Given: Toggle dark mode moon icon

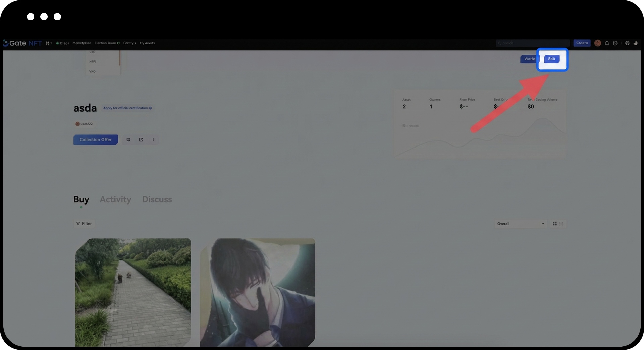Looking at the screenshot, I should (x=635, y=43).
